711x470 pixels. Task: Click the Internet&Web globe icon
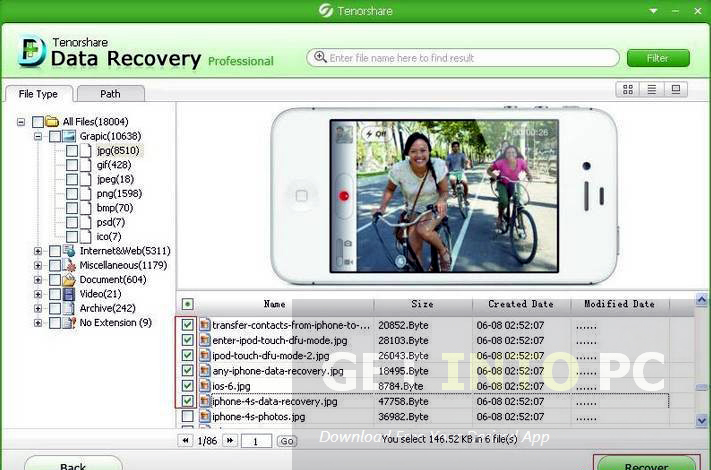click(69, 251)
